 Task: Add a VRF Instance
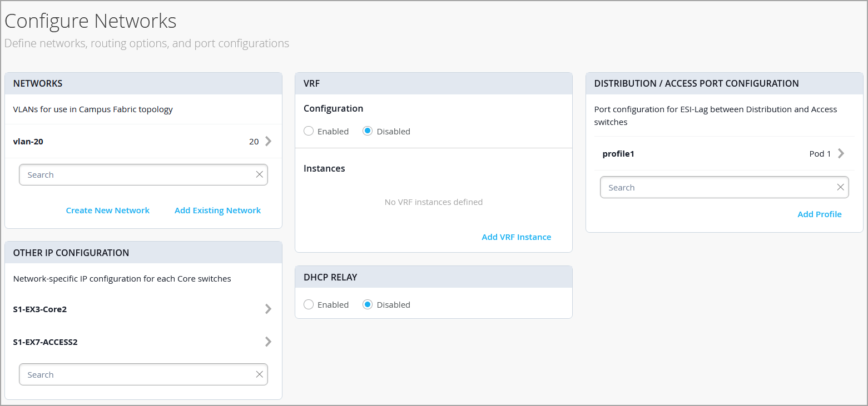click(517, 237)
